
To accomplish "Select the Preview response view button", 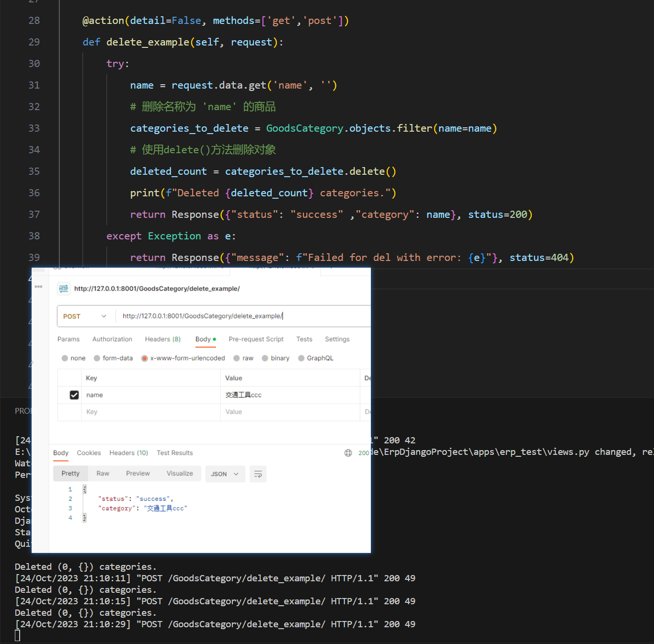I will point(138,474).
